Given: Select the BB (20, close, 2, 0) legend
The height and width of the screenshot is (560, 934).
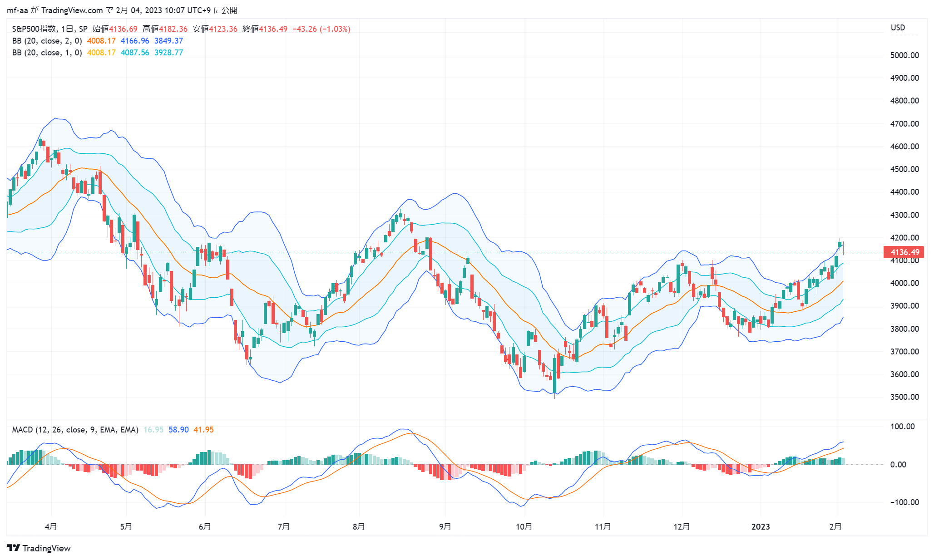Looking at the screenshot, I should 47,41.
